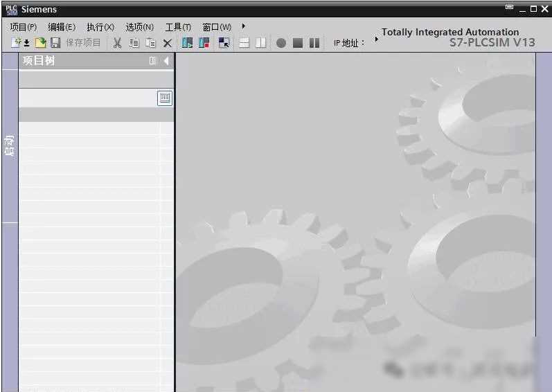Click the round record button
Viewport: 552px width, 392px height.
click(x=281, y=43)
